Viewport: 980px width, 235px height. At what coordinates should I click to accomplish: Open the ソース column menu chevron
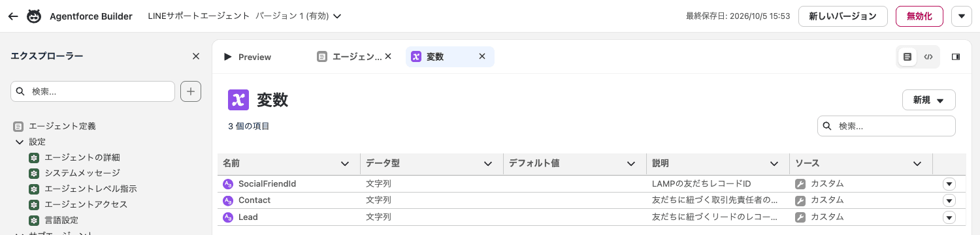pyautogui.click(x=917, y=164)
